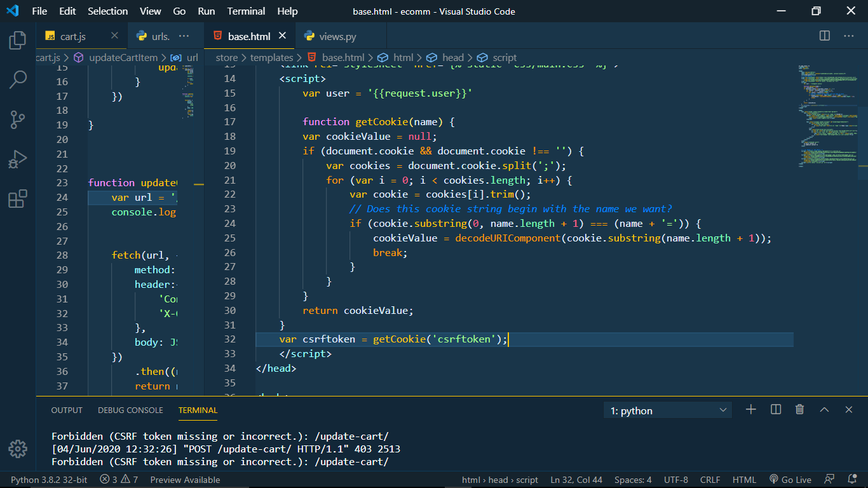Click the VS Code logo in the title bar
This screenshot has height=488, width=868.
point(12,11)
